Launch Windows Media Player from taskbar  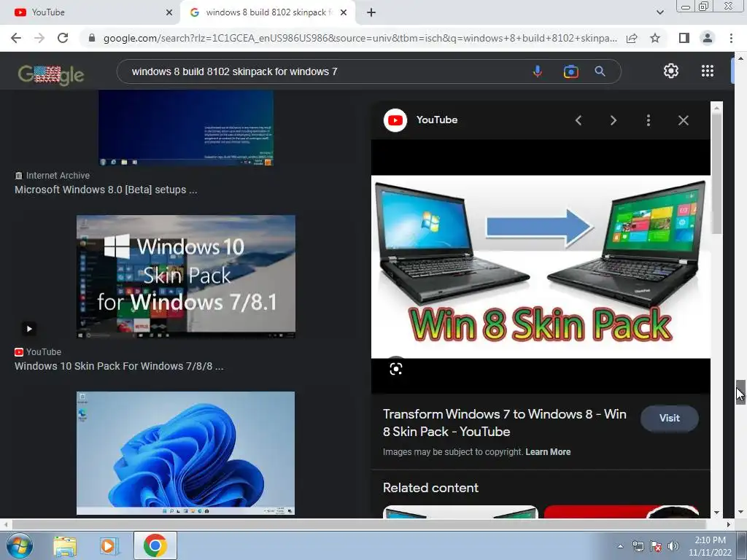(109, 545)
